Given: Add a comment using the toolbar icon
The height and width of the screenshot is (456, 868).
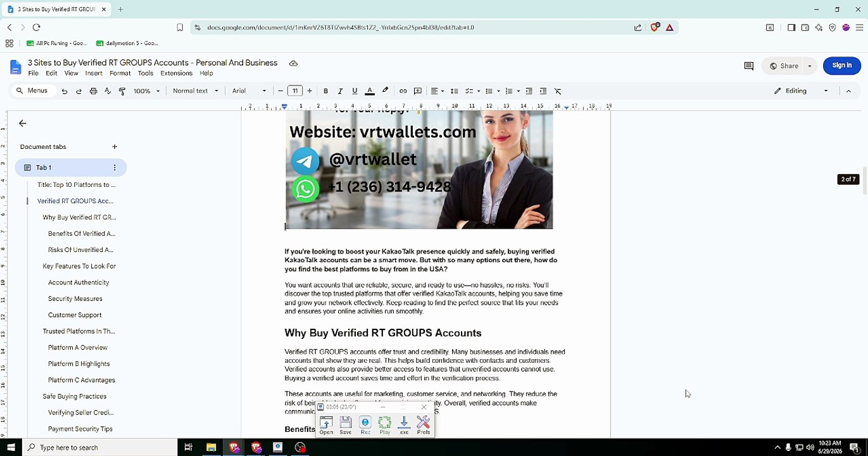Looking at the screenshot, I should coord(418,91).
